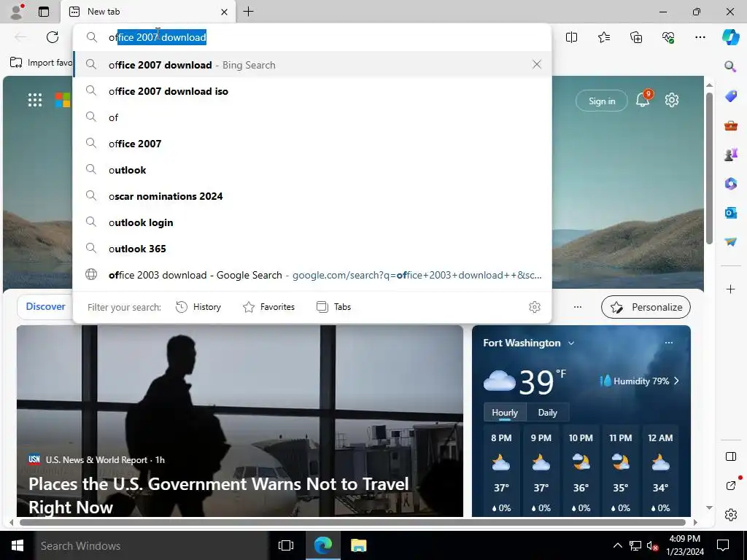
Task: Open the sidebar paper plane Drop icon
Action: click(730, 242)
